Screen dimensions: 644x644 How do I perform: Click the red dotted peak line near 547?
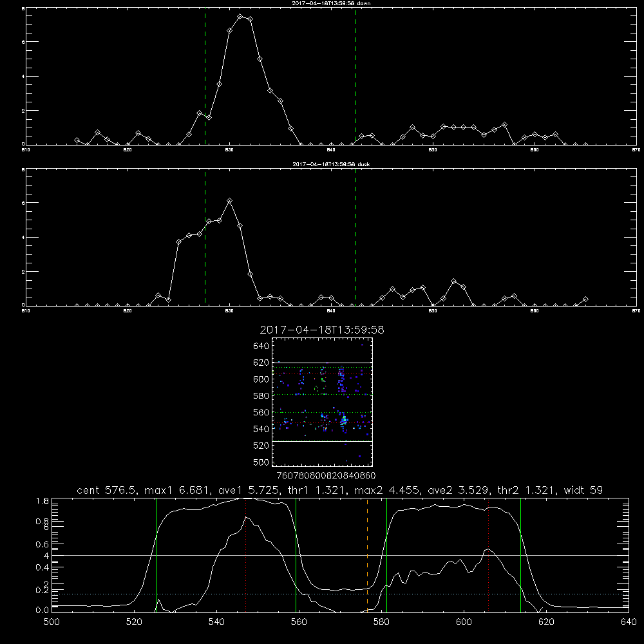(x=245, y=555)
